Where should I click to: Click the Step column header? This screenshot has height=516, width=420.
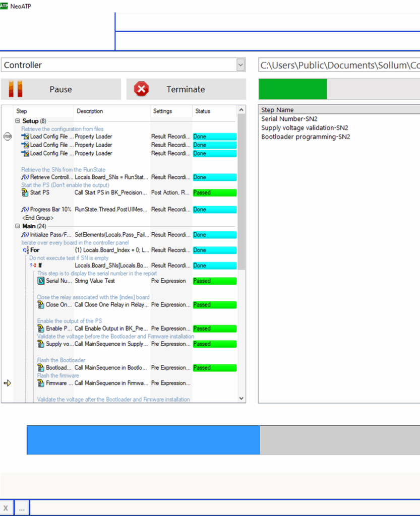[x=43, y=111]
